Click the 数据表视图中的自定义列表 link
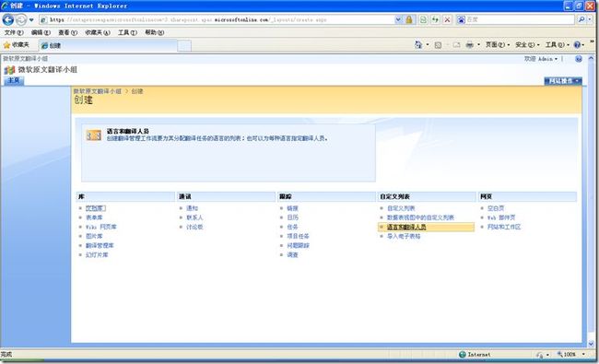The height and width of the screenshot is (364, 599). click(420, 217)
